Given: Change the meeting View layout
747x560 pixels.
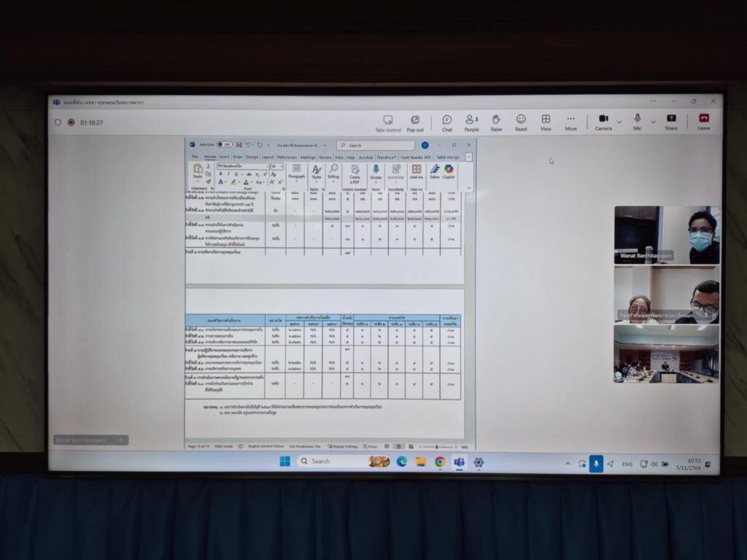Looking at the screenshot, I should pos(546,121).
